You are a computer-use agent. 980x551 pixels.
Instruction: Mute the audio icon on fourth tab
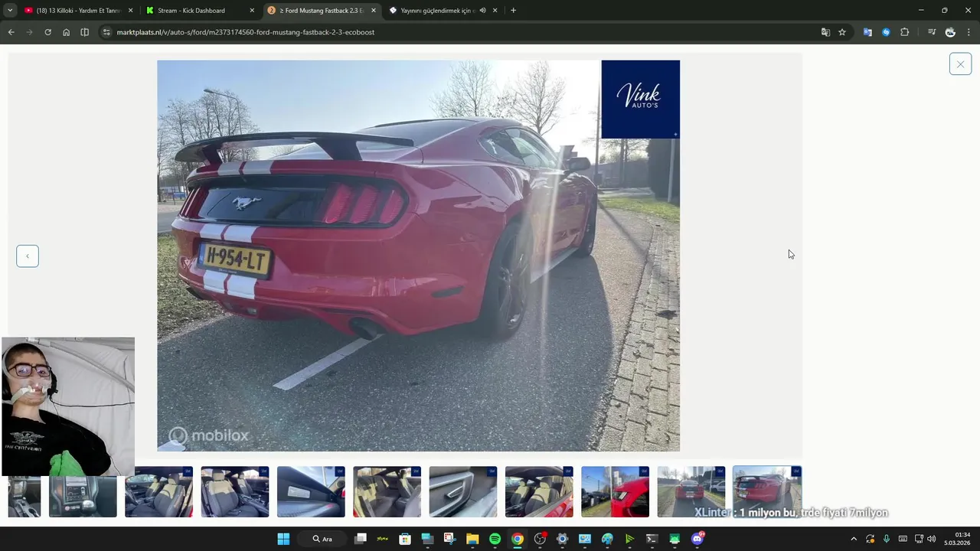tap(483, 11)
